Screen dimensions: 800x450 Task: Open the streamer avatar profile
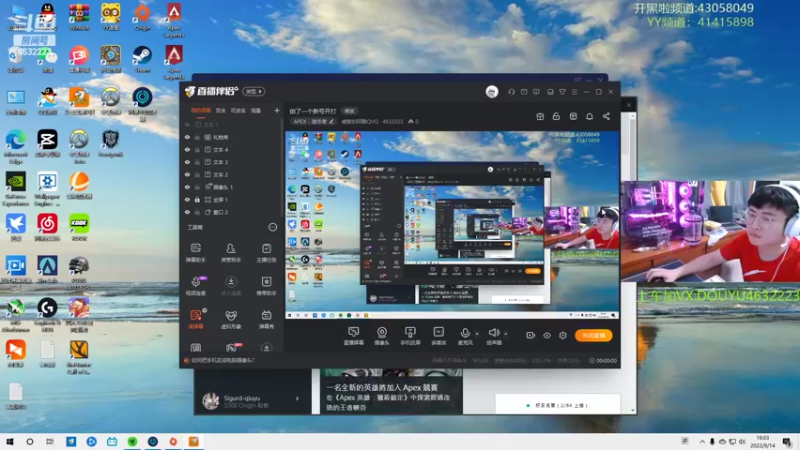(x=492, y=92)
